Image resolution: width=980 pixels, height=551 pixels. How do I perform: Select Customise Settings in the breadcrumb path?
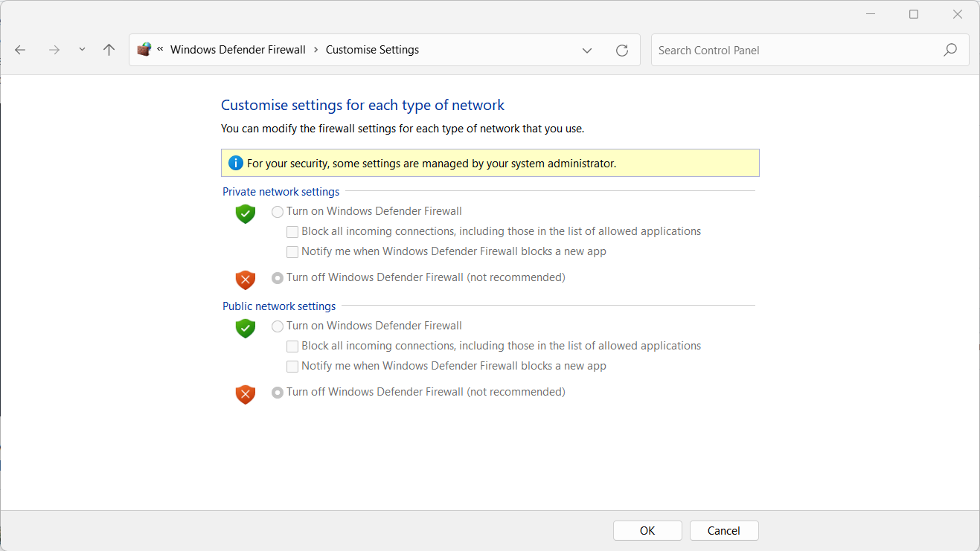[372, 49]
